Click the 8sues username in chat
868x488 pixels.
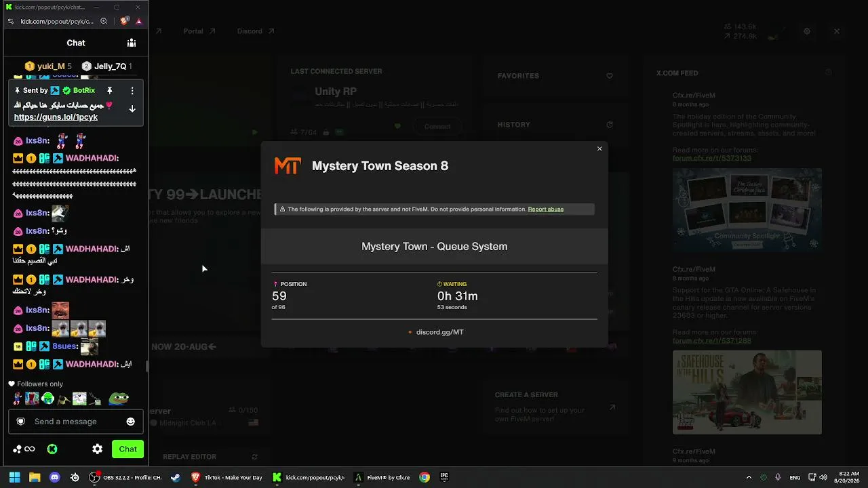(x=65, y=346)
